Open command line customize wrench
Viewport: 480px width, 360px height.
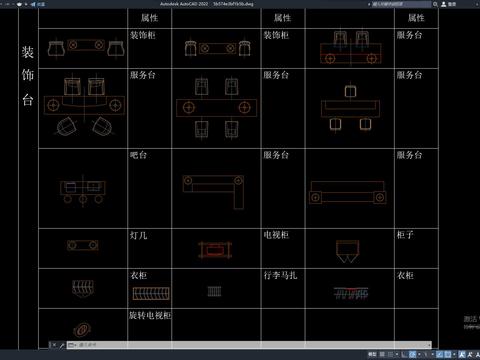click(62, 345)
